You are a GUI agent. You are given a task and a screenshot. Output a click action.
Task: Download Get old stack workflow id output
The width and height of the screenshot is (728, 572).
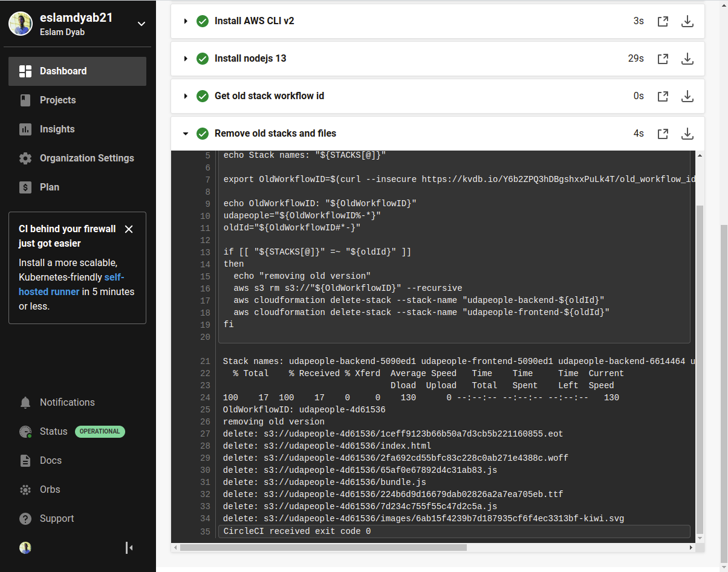(x=687, y=96)
